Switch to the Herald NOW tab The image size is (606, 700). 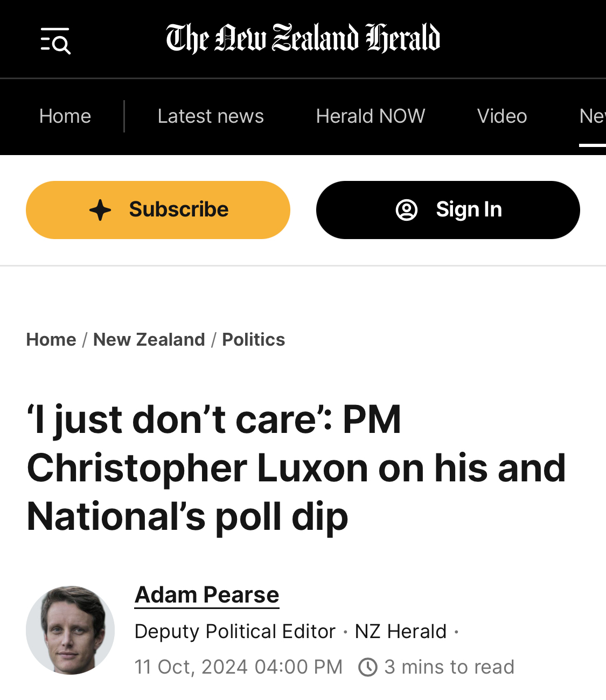pyautogui.click(x=371, y=116)
